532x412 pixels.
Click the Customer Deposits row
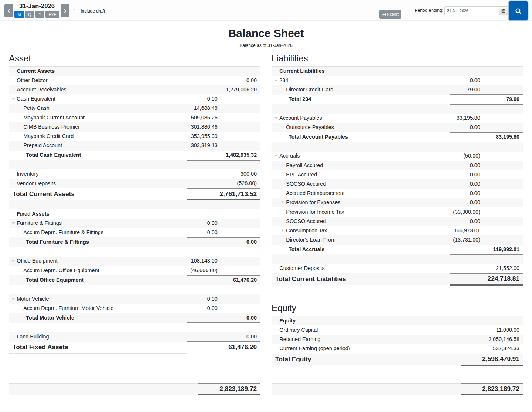397,268
